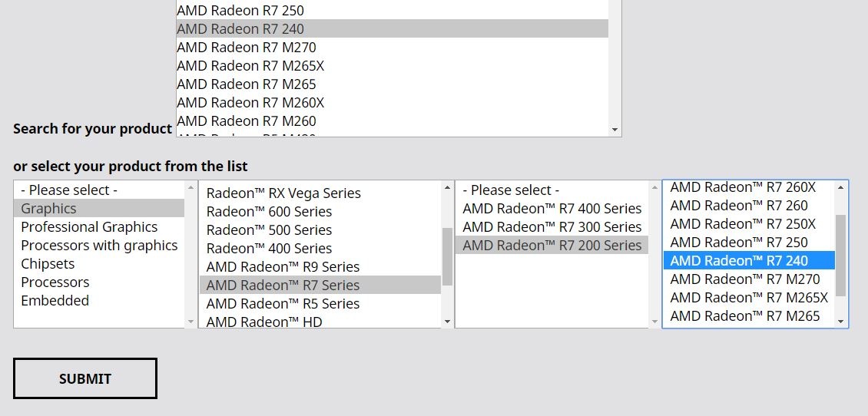Click the SUBMIT button
Image resolution: width=868 pixels, height=416 pixels.
click(x=84, y=378)
